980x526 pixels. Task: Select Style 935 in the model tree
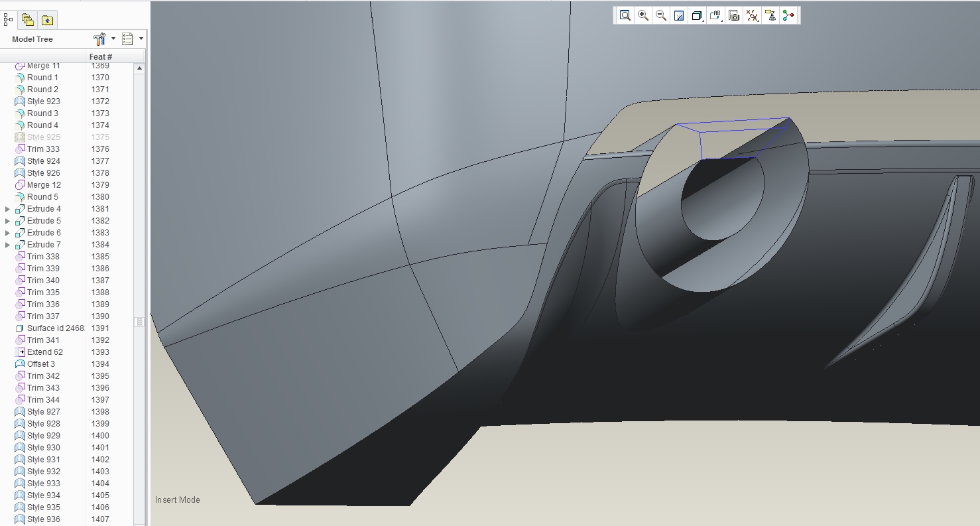[x=43, y=507]
